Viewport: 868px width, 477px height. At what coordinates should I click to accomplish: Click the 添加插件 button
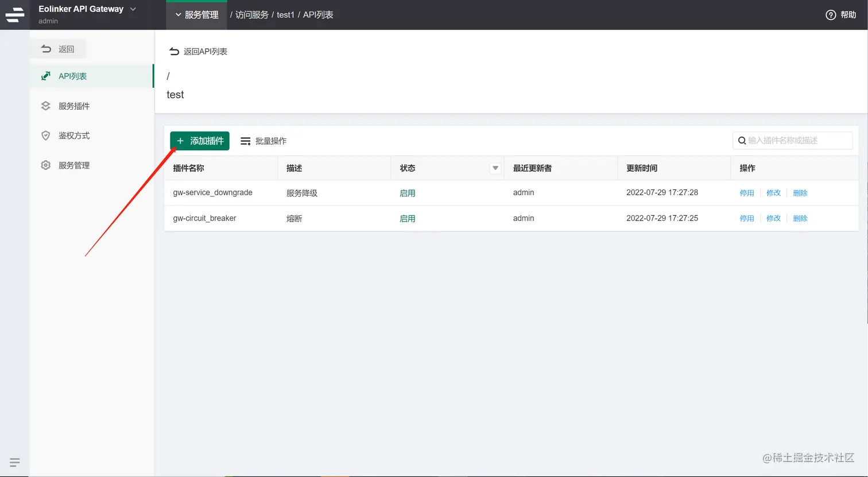pyautogui.click(x=199, y=141)
